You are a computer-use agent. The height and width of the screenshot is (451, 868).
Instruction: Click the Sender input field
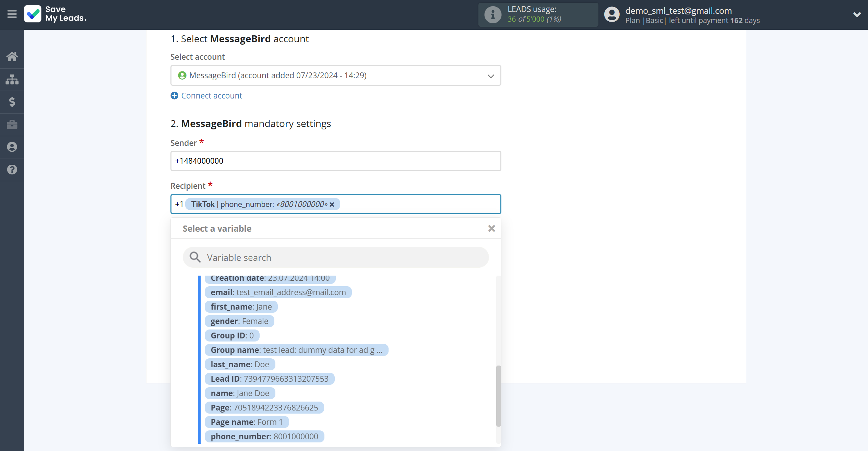[x=336, y=161]
